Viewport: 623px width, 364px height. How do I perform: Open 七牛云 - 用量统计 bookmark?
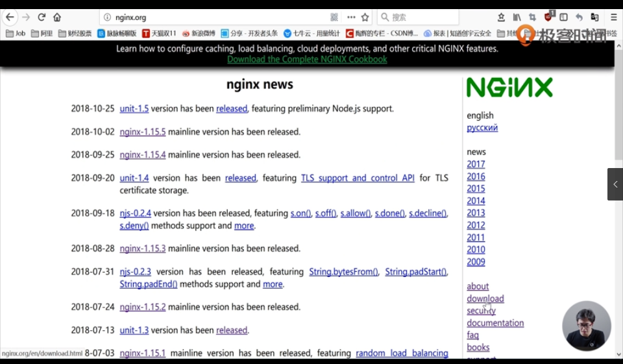[312, 33]
